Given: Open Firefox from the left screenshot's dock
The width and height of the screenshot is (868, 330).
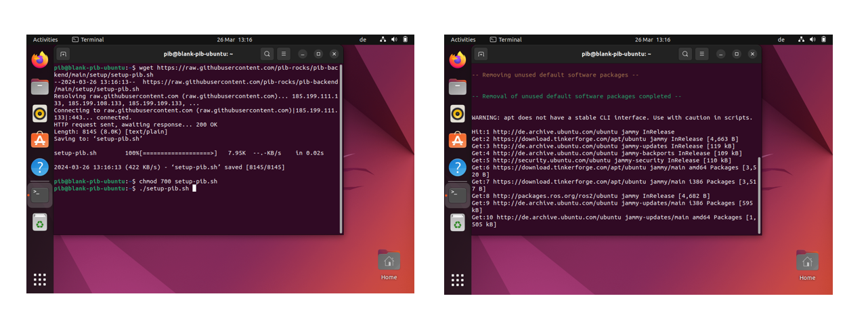Looking at the screenshot, I should point(40,60).
